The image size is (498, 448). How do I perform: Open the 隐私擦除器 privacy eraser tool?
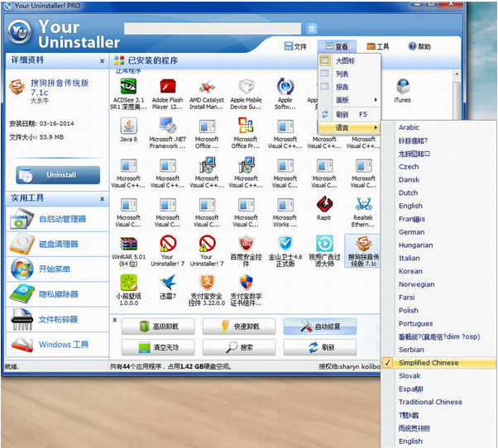[57, 294]
